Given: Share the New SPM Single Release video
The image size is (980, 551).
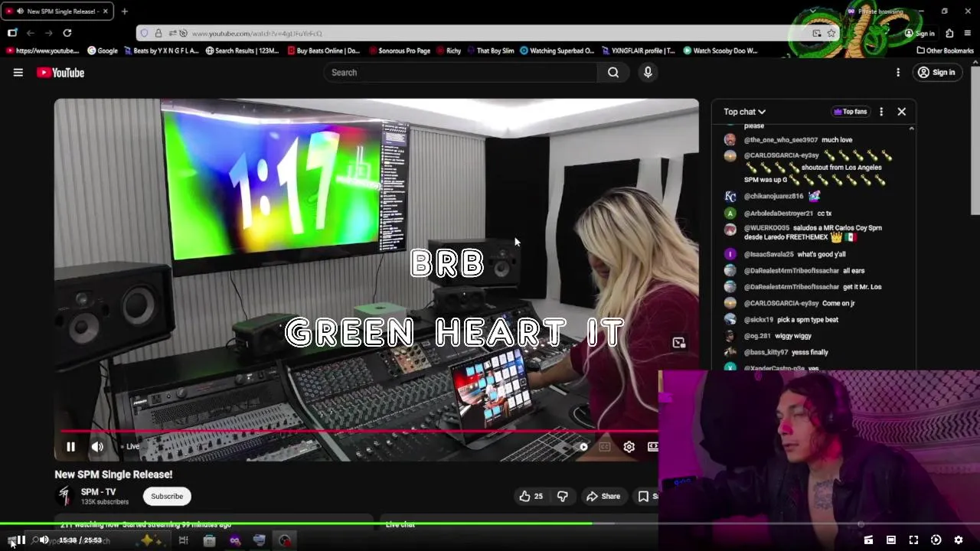Looking at the screenshot, I should pyautogui.click(x=603, y=496).
